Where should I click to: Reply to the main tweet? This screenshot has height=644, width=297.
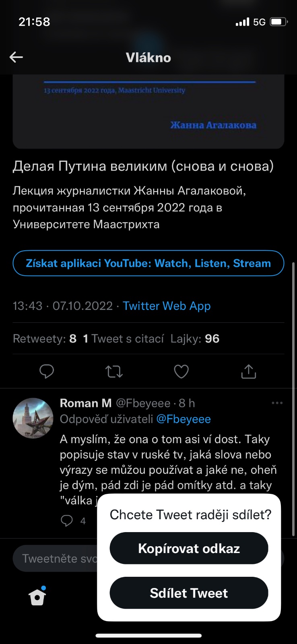[x=47, y=371]
